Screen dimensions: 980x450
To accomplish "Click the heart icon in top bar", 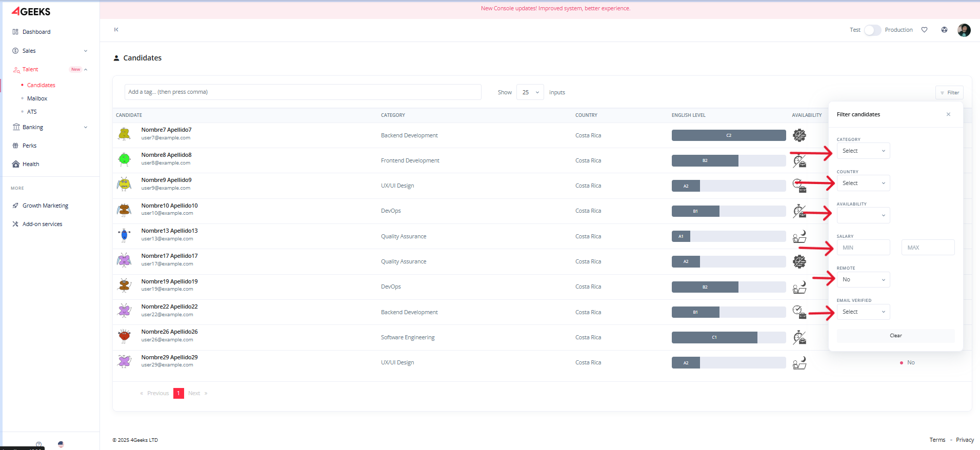I will pos(924,30).
